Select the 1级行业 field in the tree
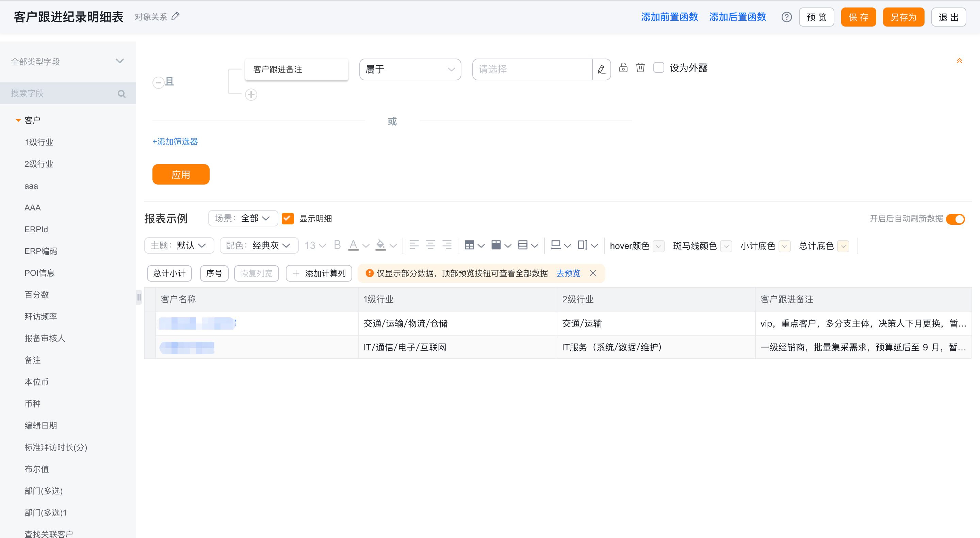The height and width of the screenshot is (538, 980). click(39, 142)
